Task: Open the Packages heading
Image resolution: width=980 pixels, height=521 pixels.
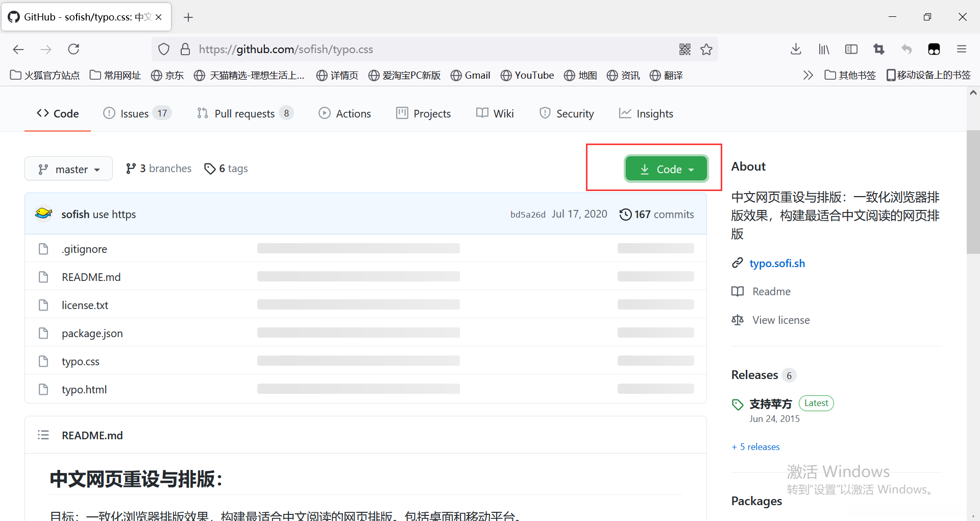Action: tap(756, 501)
